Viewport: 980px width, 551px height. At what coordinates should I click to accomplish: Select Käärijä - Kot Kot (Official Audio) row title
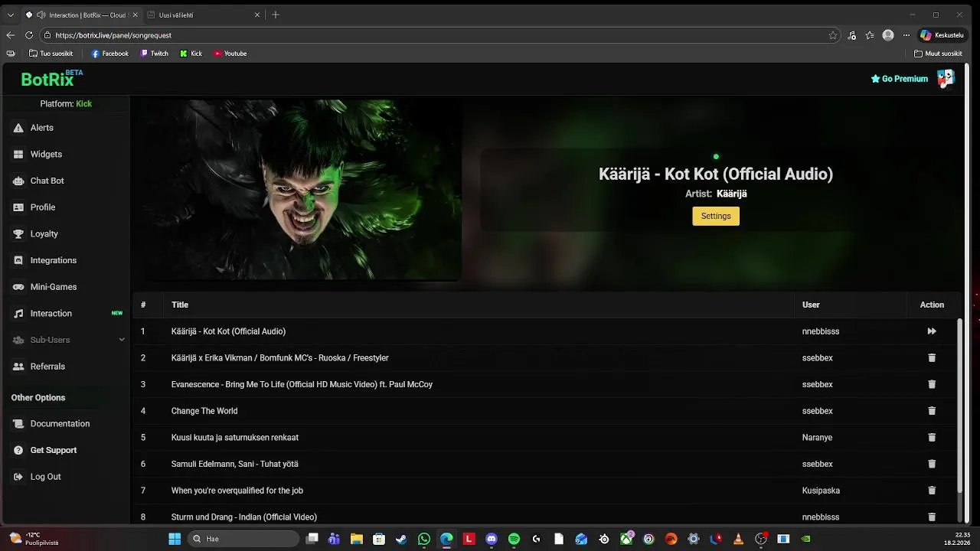coord(228,331)
